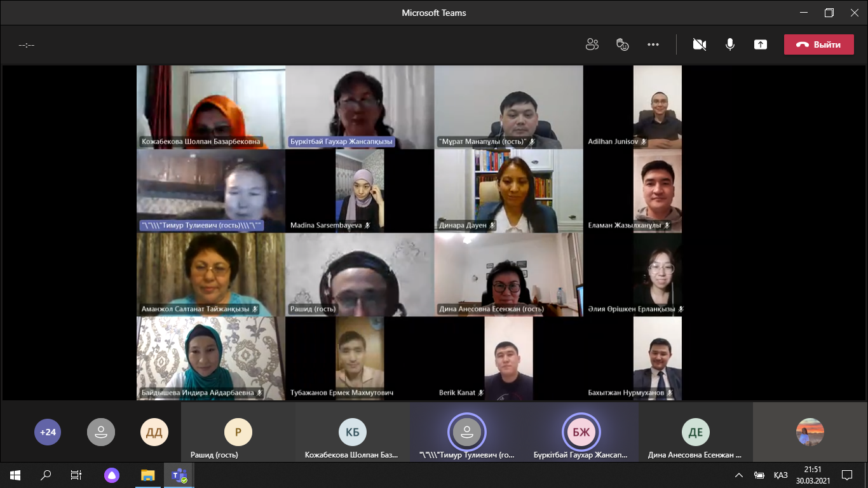
Task: Click Madina Sarsembayeva muted microphone icon
Action: [x=367, y=226]
